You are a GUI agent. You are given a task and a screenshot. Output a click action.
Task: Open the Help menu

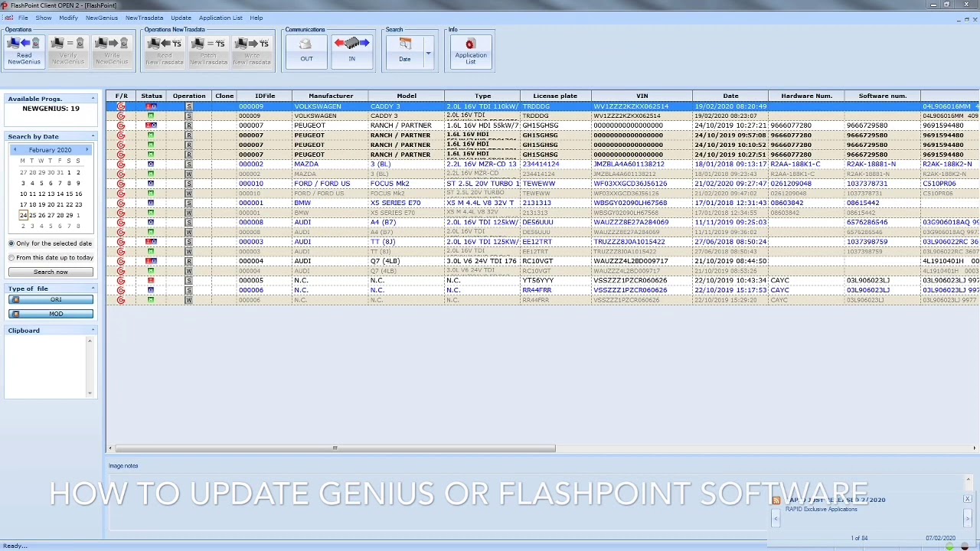pos(256,18)
